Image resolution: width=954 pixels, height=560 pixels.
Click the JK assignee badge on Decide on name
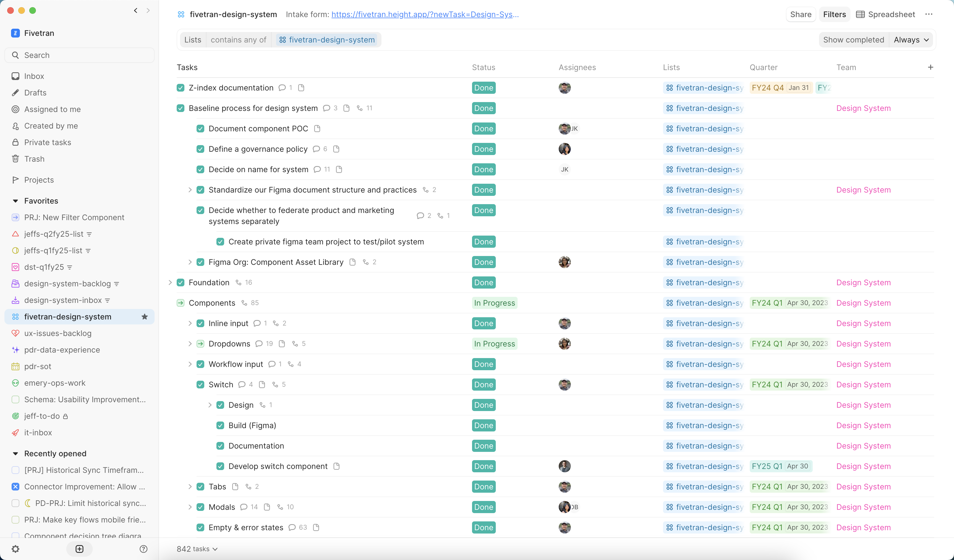[565, 169]
